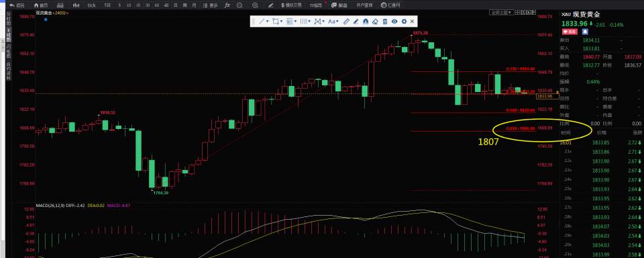The image size is (644, 258).
Task: Go back with the 返回 arrow button
Action: [x=17, y=5]
